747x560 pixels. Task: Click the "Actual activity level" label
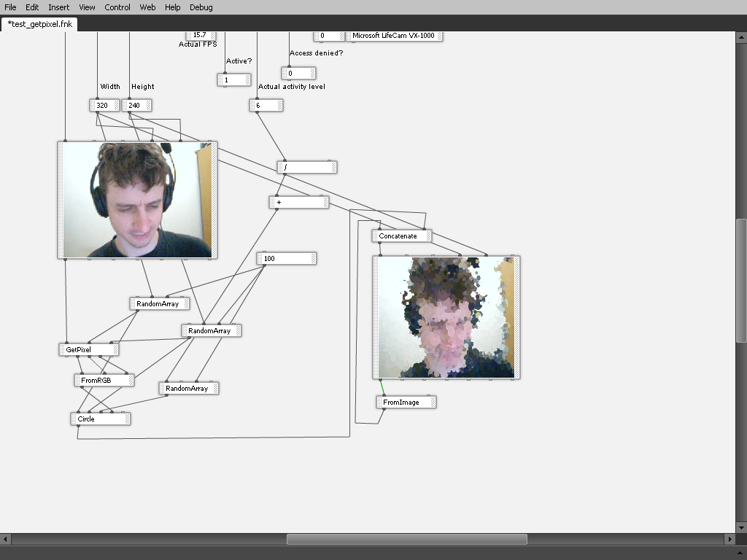point(292,87)
